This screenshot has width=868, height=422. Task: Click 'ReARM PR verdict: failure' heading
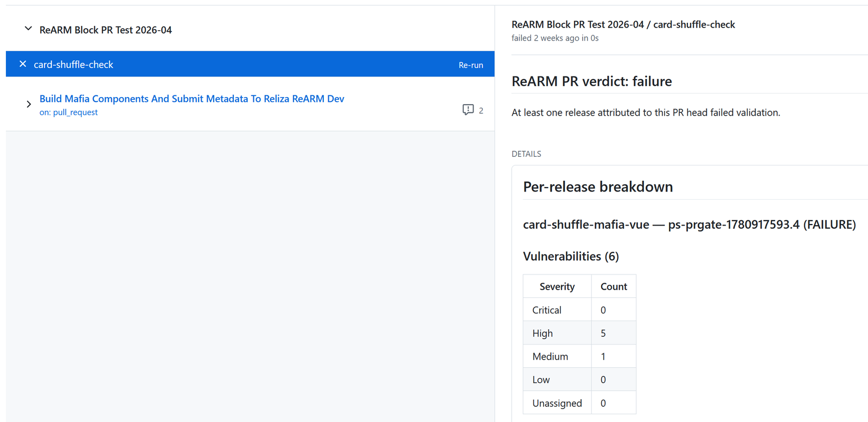(x=592, y=81)
